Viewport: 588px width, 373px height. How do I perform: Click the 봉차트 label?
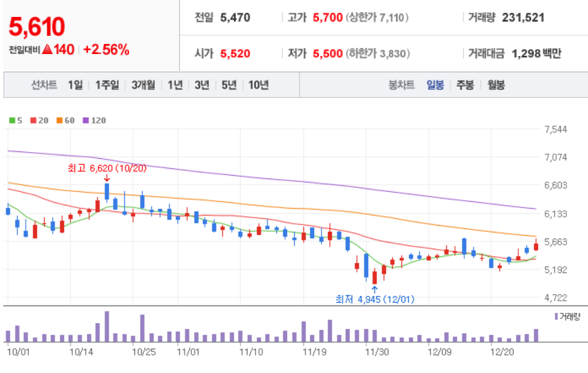click(401, 85)
